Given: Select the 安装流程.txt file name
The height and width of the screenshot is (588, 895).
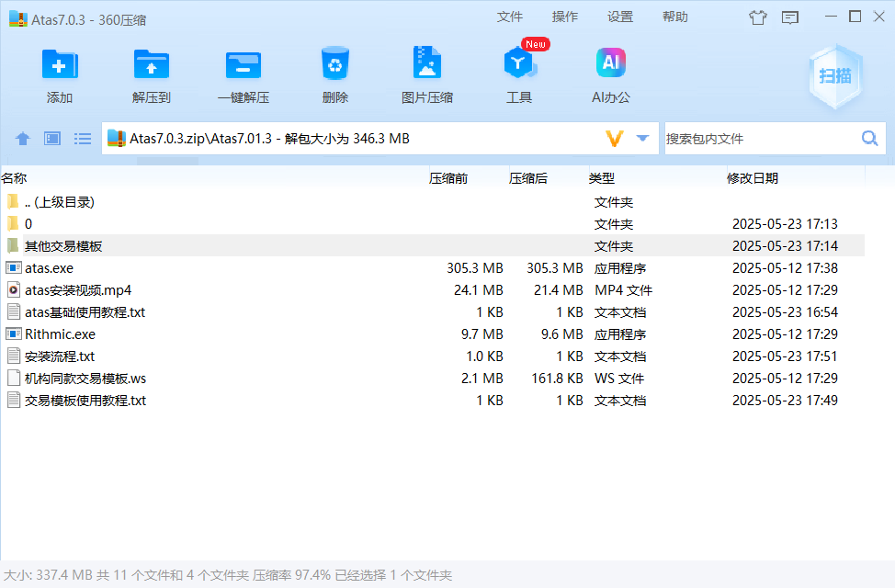Looking at the screenshot, I should coord(60,356).
